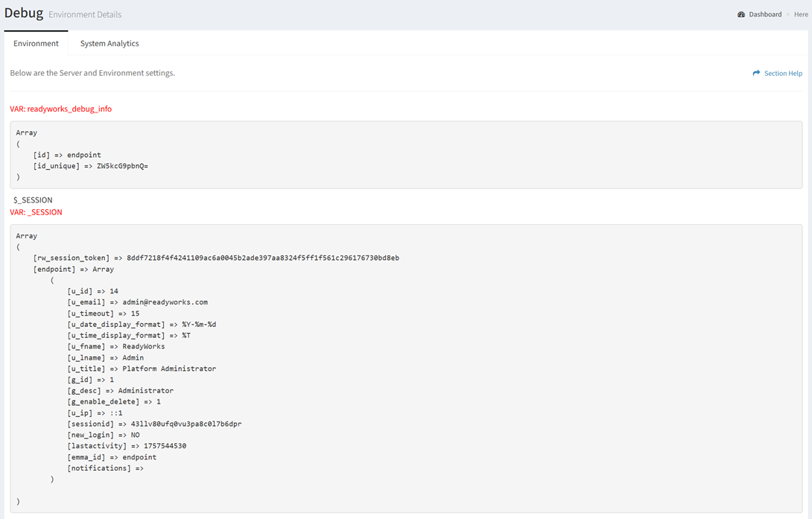Open the Dashboard breadcrumb link
This screenshot has height=519, width=812.
(765, 14)
